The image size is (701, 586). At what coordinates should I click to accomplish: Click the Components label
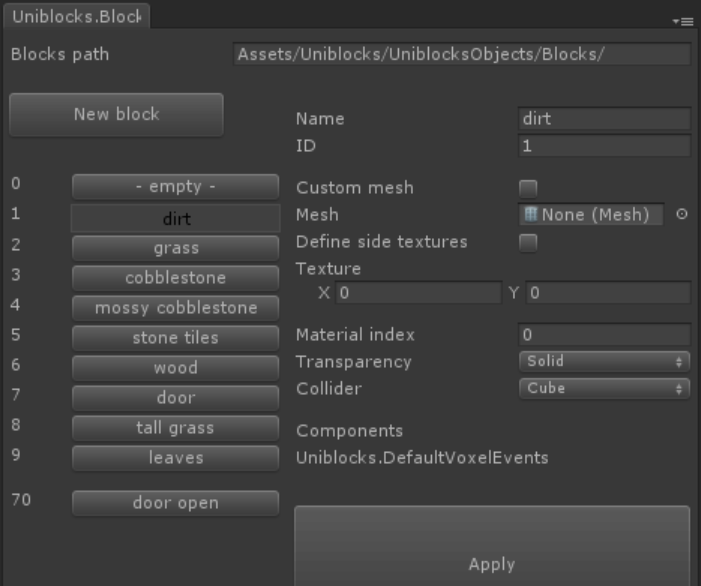pos(349,431)
